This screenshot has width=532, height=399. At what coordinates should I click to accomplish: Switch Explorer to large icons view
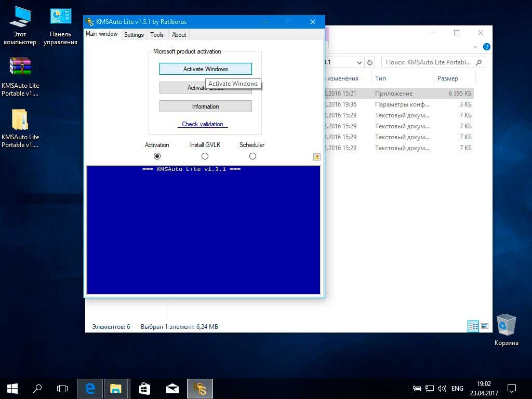485,326
